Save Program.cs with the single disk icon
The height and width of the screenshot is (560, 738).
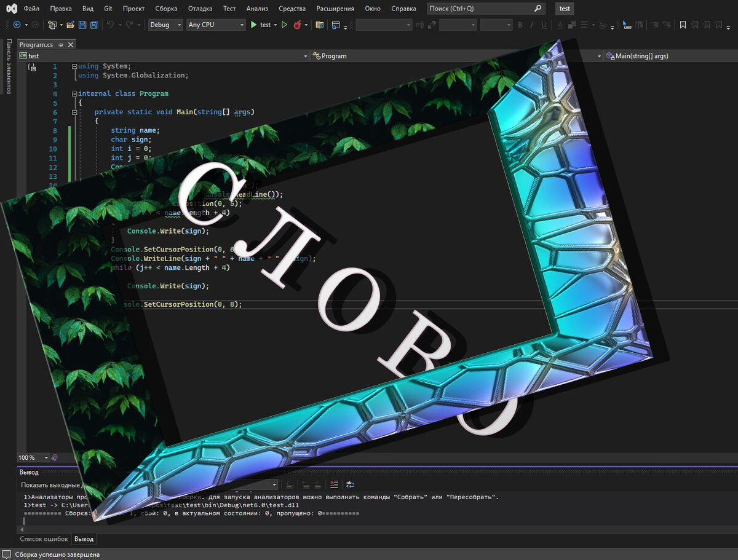coord(82,25)
